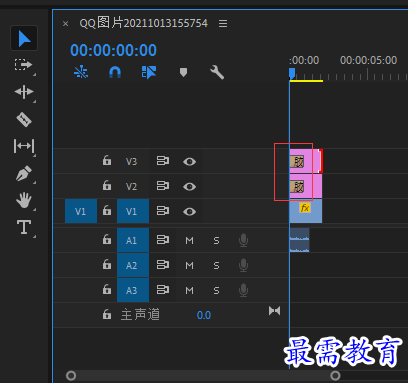Toggle Snap magnet in timeline
The image size is (408, 383).
[115, 72]
